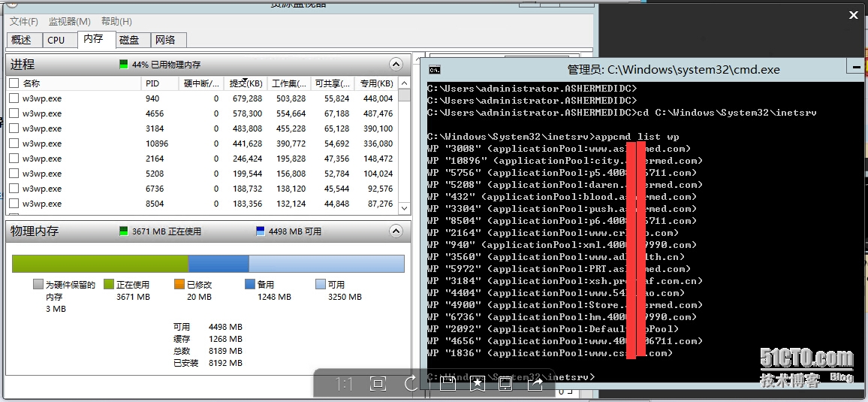The height and width of the screenshot is (402, 868).
Task: Click the green 正在使用 legend swatch
Action: tap(108, 284)
